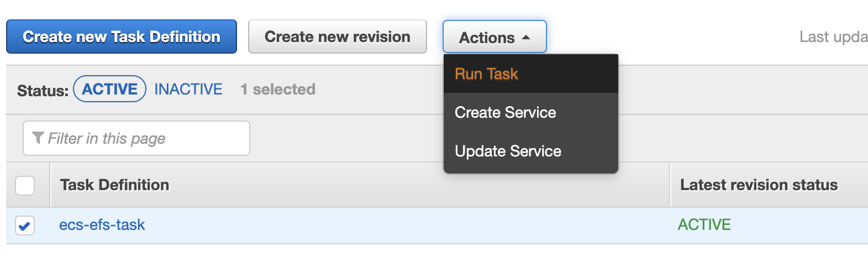Click the funnel icon in the filter box
This screenshot has width=868, height=257.
[38, 138]
